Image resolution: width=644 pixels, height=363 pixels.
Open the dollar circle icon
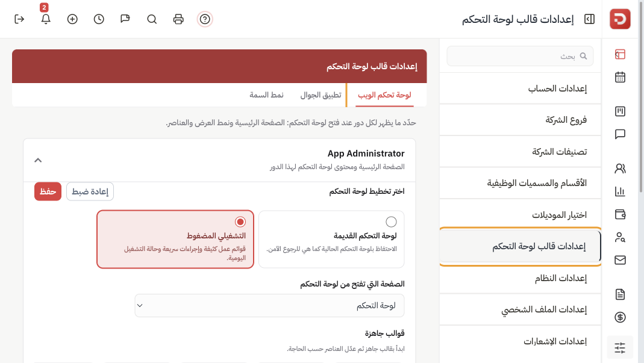tap(620, 317)
